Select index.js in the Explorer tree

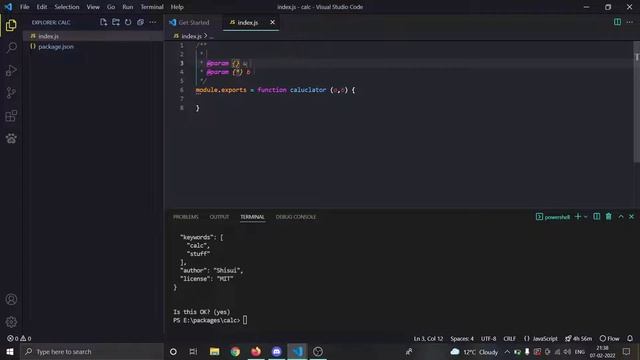[x=93, y=36]
